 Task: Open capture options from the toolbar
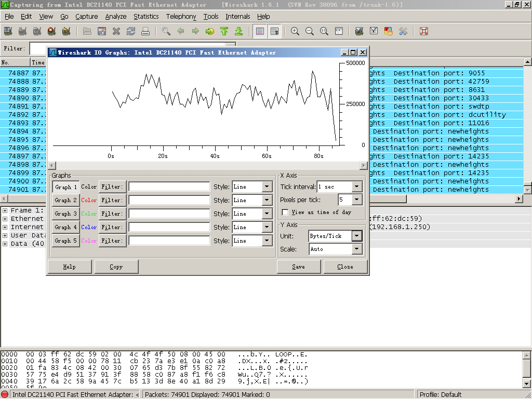pyautogui.click(x=23, y=31)
